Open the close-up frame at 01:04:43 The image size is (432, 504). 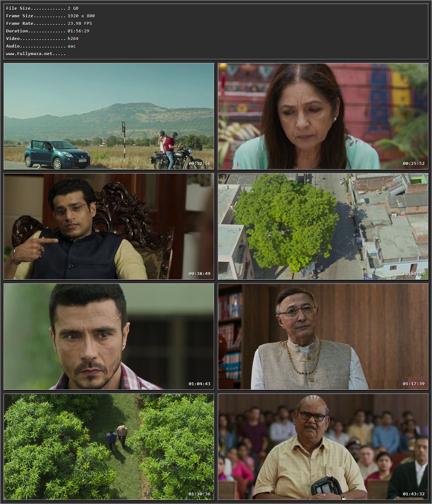pyautogui.click(x=109, y=337)
